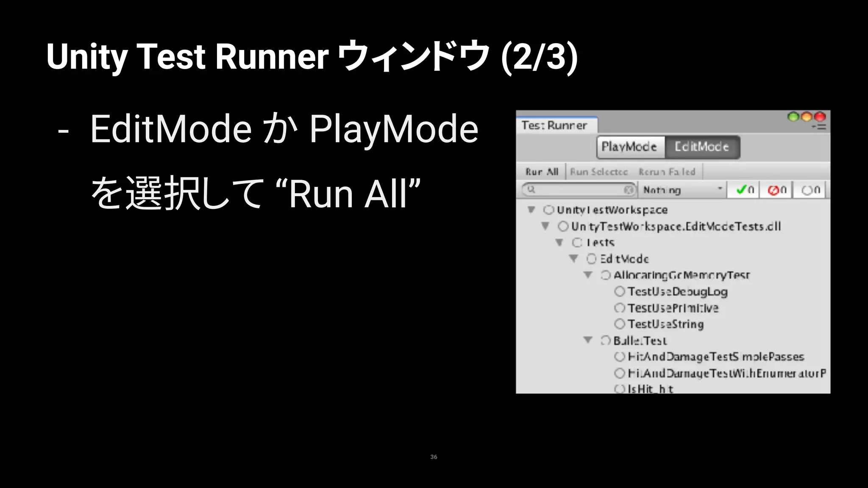Viewport: 868px width, 488px height.
Task: Select the TestUsePrimitive test
Action: click(673, 308)
